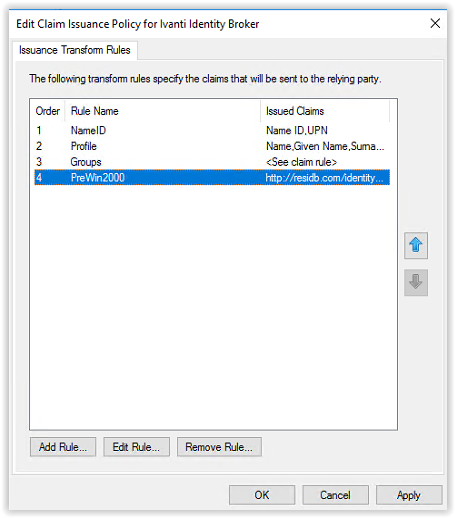Click the '<See claim rule>' cell
Screen dimensions: 455x518
[x=301, y=162]
